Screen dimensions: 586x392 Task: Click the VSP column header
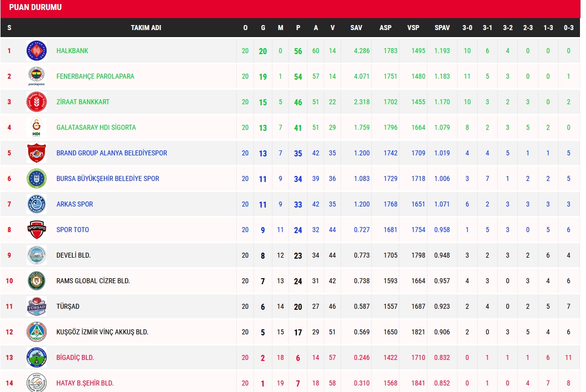coord(413,28)
